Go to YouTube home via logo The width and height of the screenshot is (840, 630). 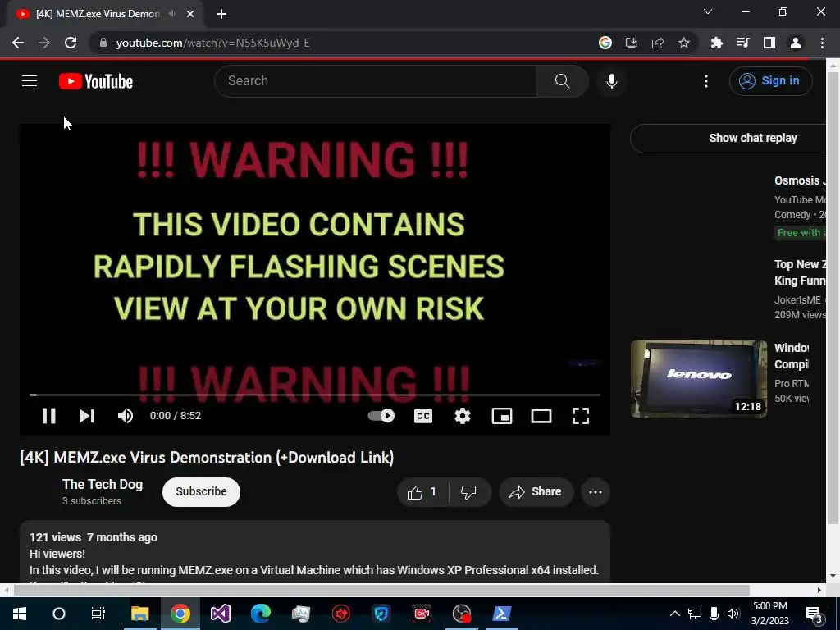point(96,81)
